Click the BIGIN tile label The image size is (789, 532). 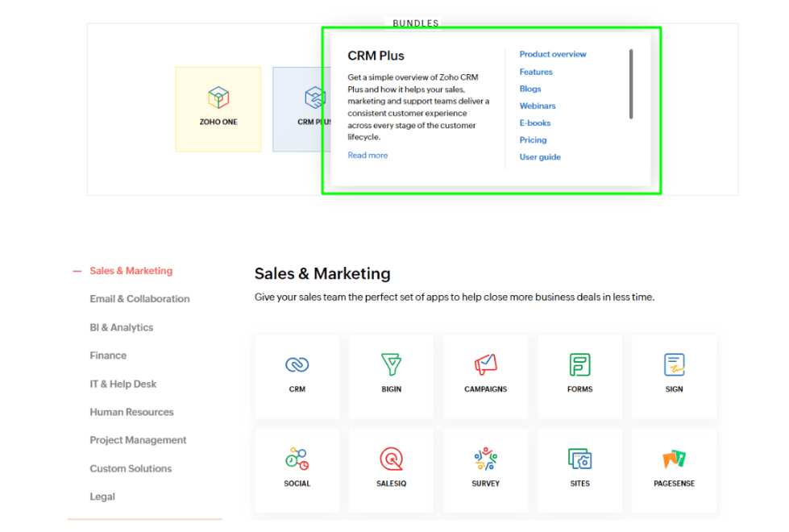(x=391, y=389)
